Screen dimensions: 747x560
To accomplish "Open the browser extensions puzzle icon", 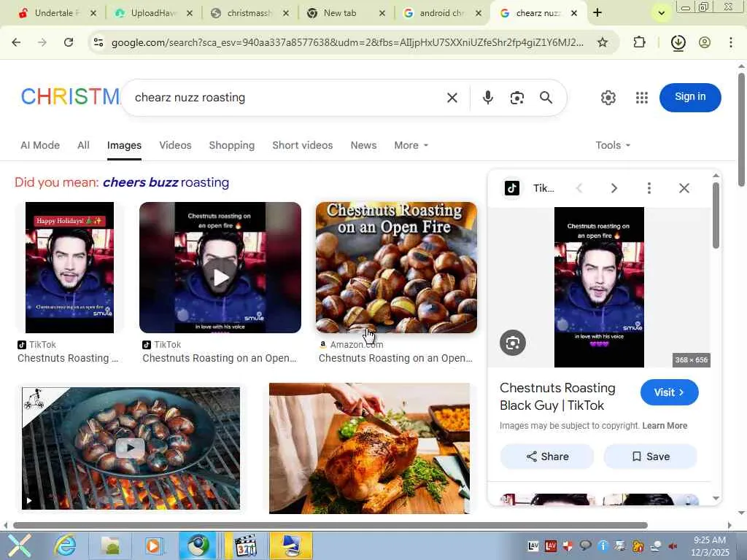I will [639, 42].
